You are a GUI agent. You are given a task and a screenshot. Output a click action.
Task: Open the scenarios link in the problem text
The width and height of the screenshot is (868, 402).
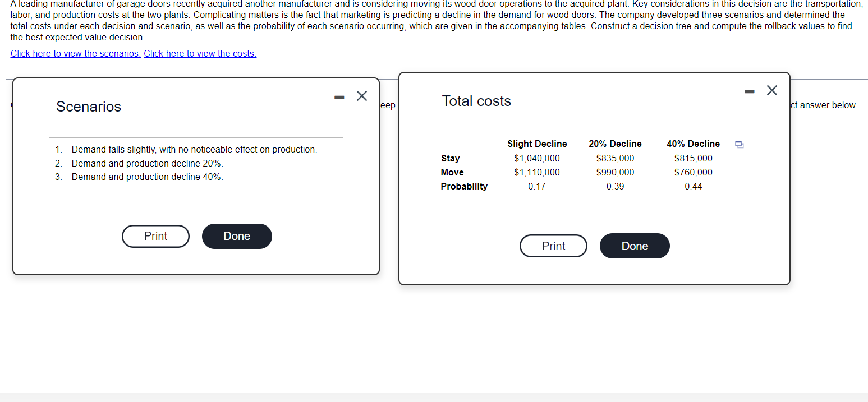75,53
